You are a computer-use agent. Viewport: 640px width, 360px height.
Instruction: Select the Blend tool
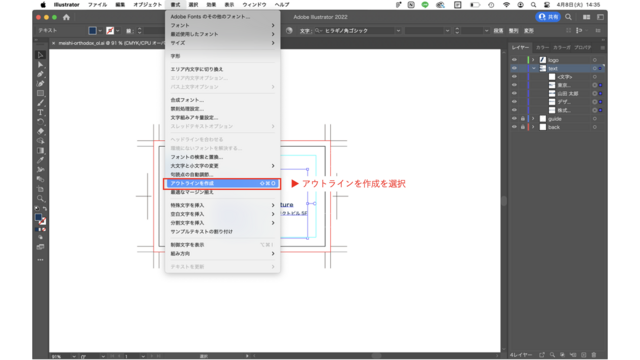point(40,179)
